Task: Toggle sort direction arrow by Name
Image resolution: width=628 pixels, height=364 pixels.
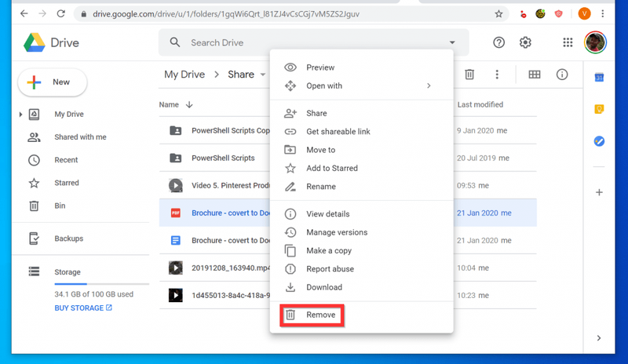Action: coord(189,104)
